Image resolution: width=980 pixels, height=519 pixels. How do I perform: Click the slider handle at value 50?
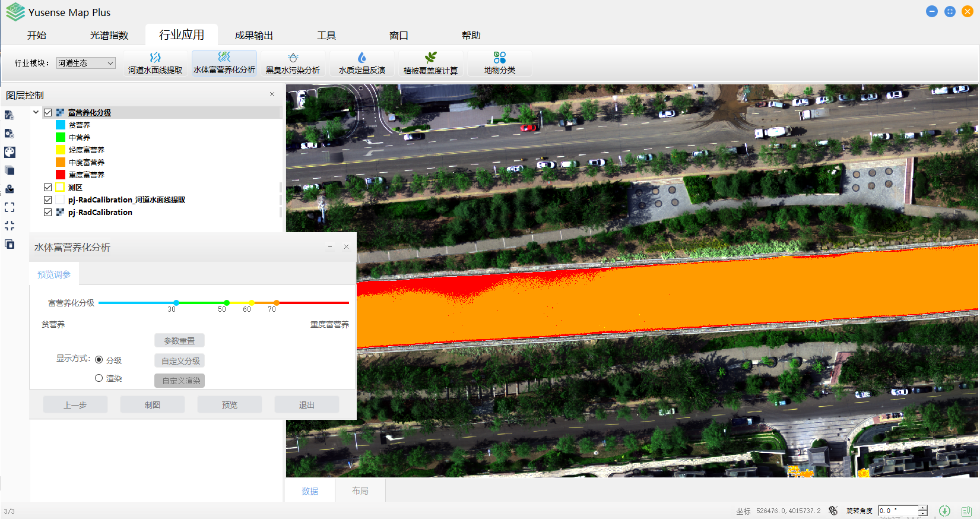227,303
